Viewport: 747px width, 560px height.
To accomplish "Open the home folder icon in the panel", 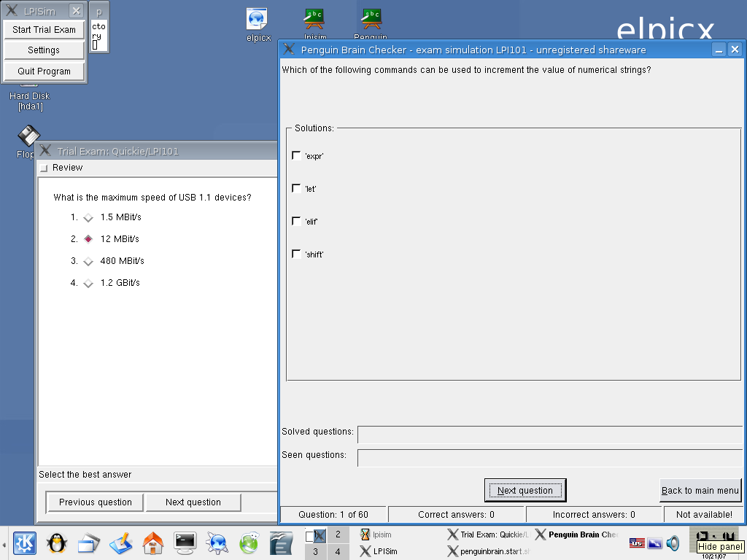I will click(153, 543).
